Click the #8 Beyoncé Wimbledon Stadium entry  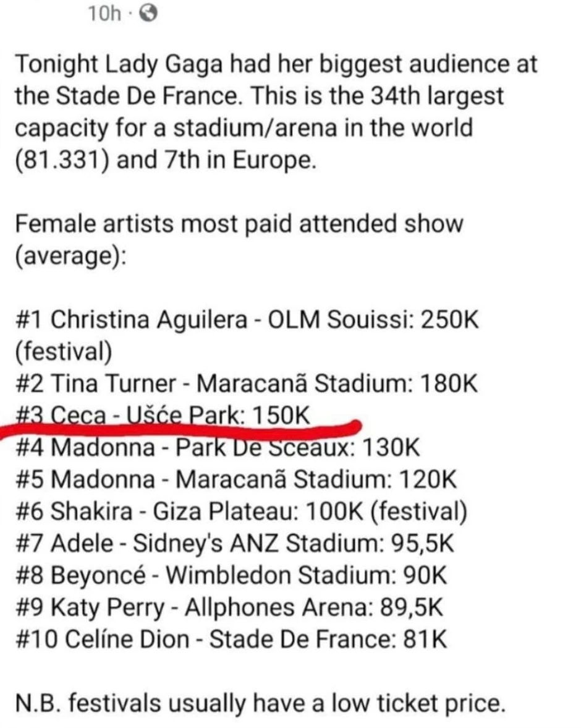click(229, 575)
